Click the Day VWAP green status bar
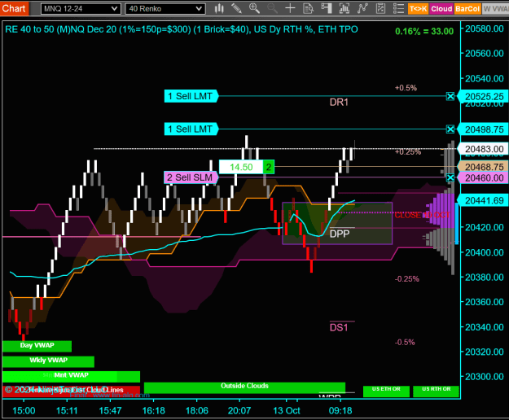The image size is (509, 420). (x=37, y=346)
